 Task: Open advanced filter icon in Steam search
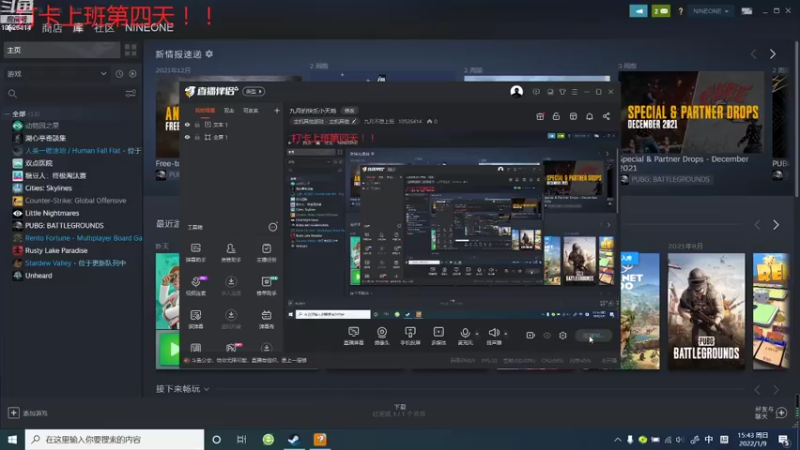click(x=131, y=93)
